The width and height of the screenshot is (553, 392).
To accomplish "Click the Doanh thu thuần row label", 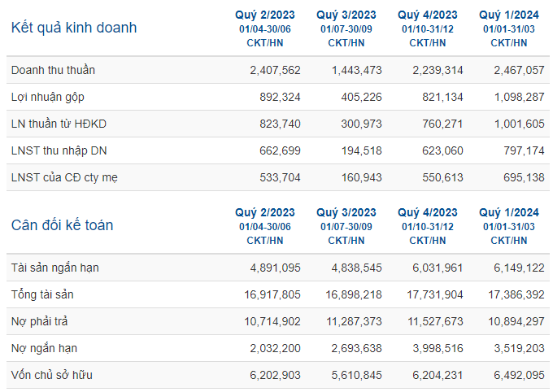I will pos(53,70).
